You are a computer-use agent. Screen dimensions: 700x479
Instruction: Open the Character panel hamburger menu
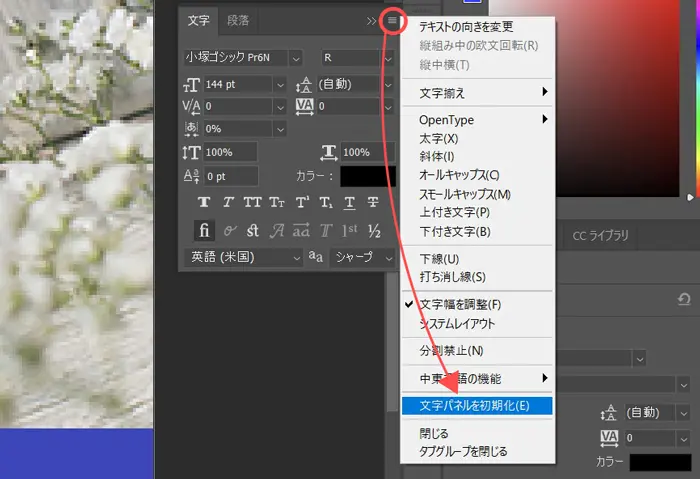(393, 20)
